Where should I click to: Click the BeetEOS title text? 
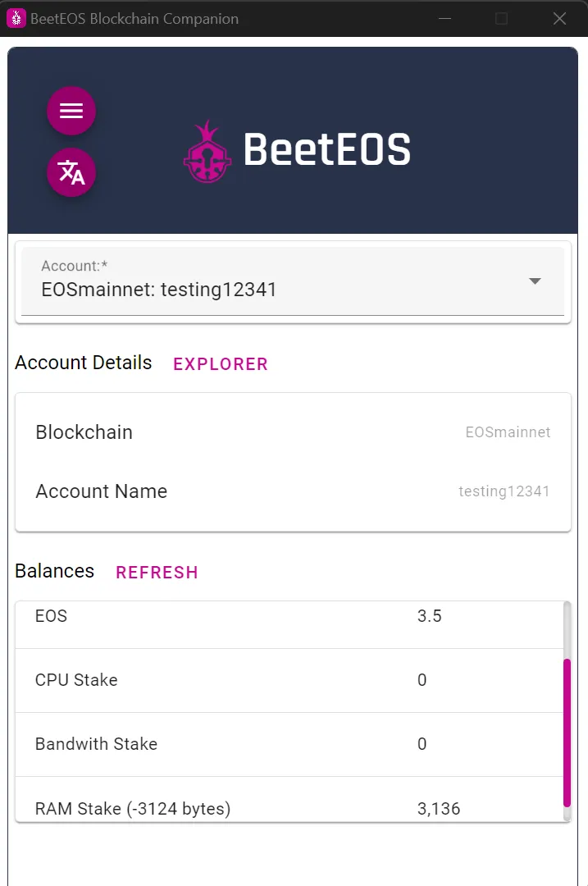pyautogui.click(x=327, y=150)
